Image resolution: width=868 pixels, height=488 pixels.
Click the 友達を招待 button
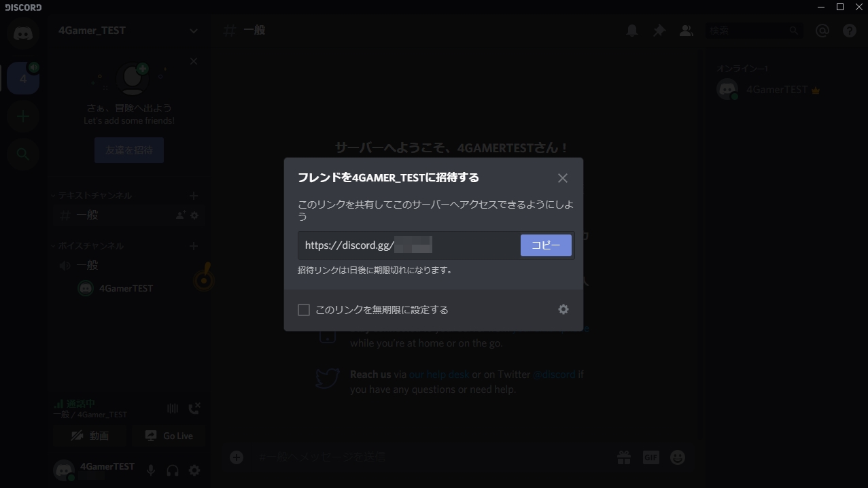[129, 150]
